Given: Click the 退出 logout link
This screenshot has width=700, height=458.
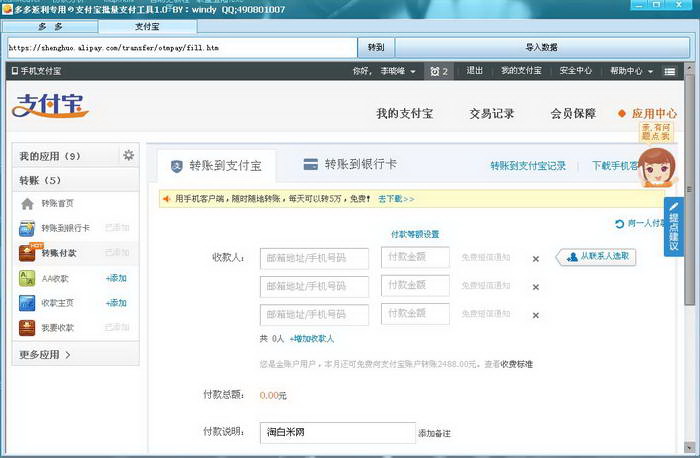Looking at the screenshot, I should (475, 71).
